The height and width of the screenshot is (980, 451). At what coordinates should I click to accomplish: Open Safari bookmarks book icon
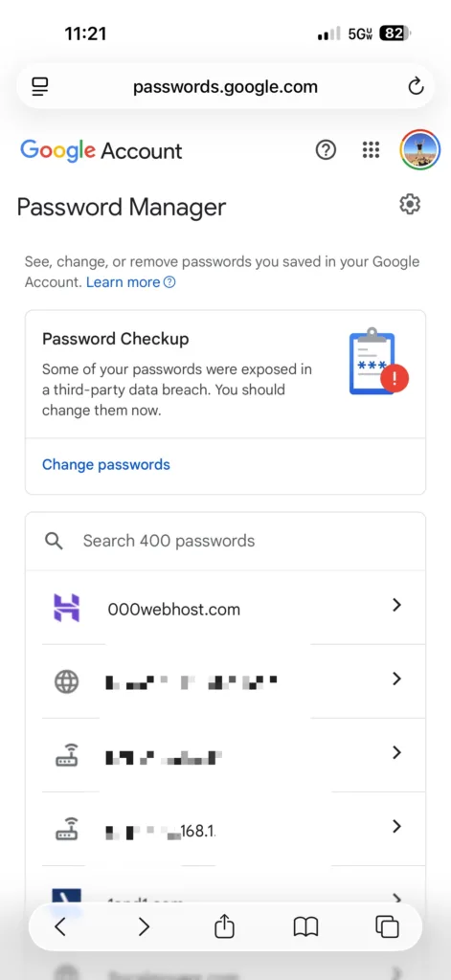click(x=305, y=926)
